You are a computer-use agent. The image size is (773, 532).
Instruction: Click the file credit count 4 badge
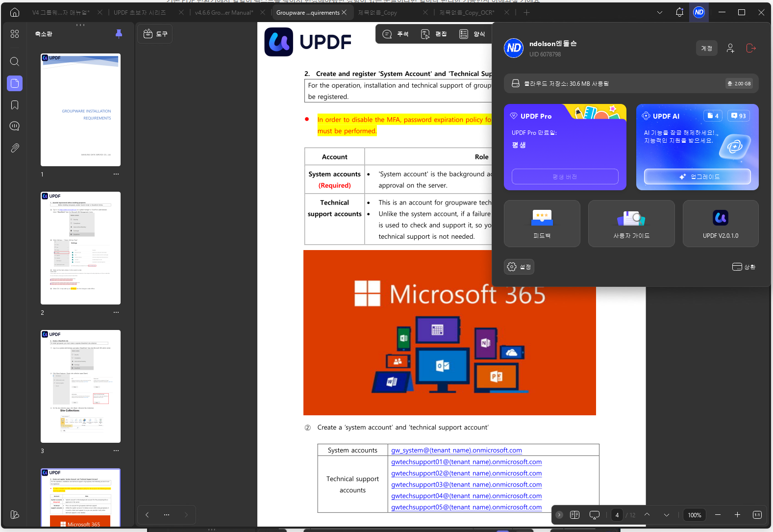[x=713, y=116]
